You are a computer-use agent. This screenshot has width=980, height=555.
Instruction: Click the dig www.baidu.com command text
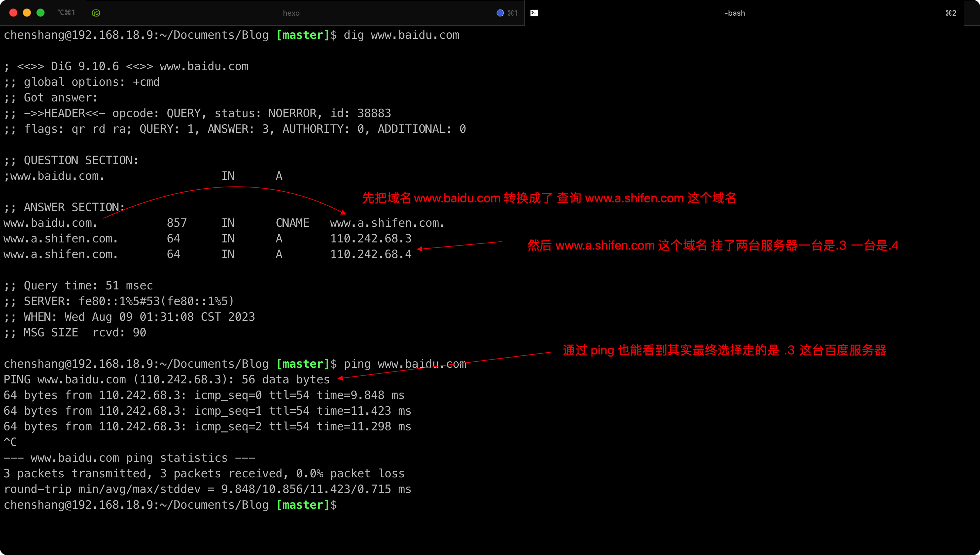(401, 35)
